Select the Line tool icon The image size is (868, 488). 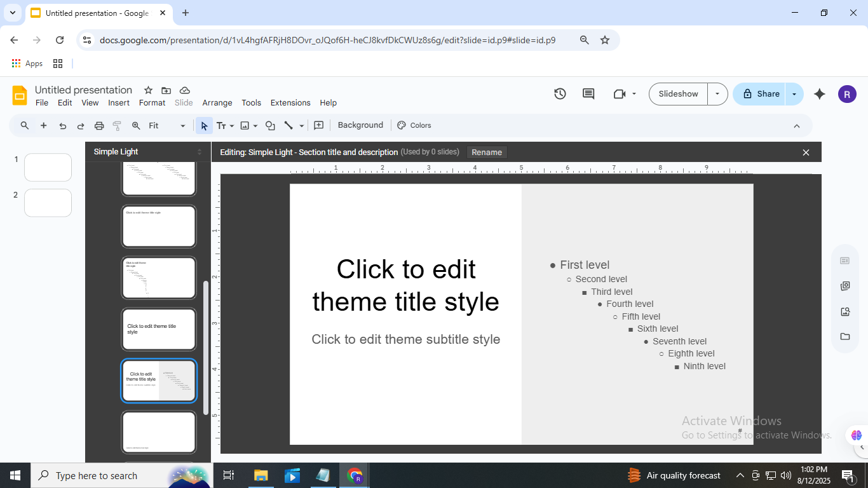pos(288,126)
